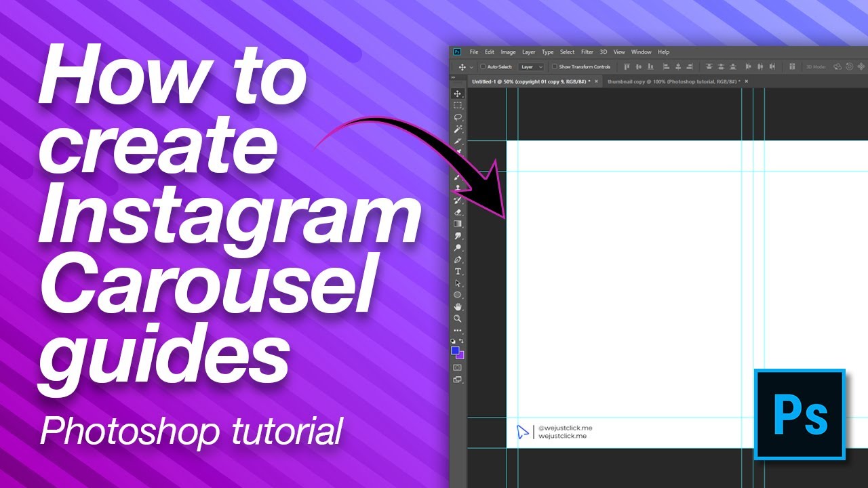Open the Edit Toolbar three-dots menu
The height and width of the screenshot is (488, 868).
pyautogui.click(x=458, y=330)
